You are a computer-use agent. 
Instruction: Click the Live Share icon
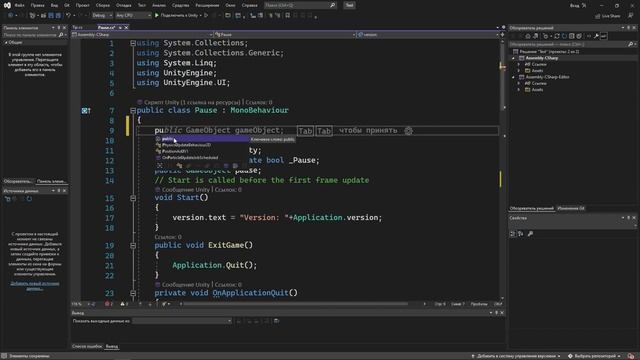pos(598,16)
